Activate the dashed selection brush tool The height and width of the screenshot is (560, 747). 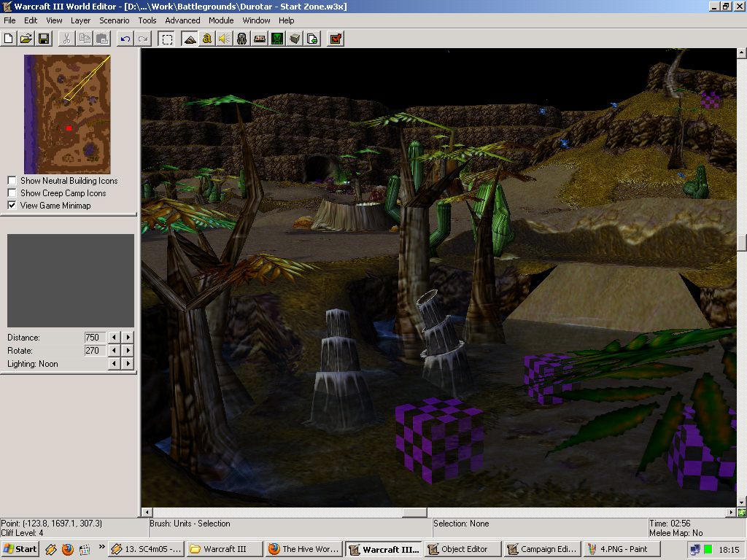coord(167,39)
